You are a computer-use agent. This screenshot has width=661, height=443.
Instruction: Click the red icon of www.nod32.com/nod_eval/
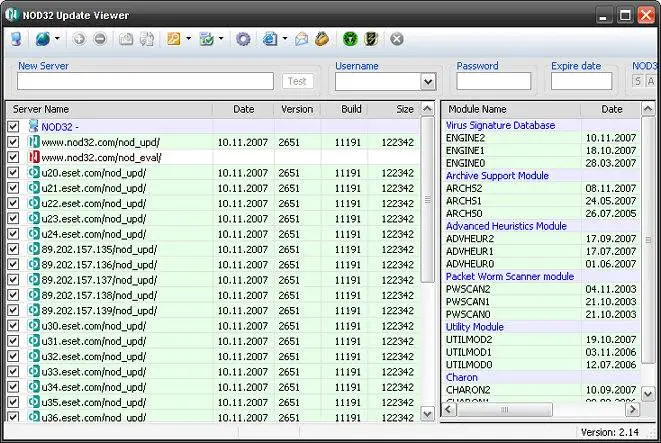[x=34, y=157]
